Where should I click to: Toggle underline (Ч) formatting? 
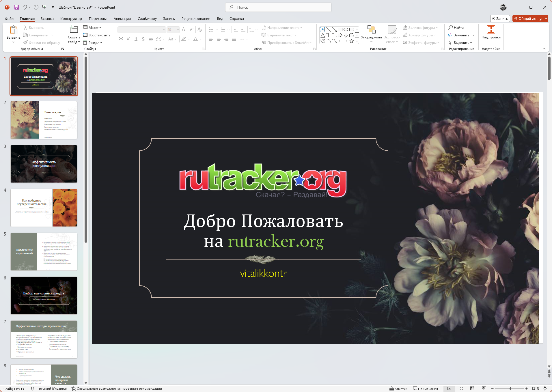click(x=136, y=39)
